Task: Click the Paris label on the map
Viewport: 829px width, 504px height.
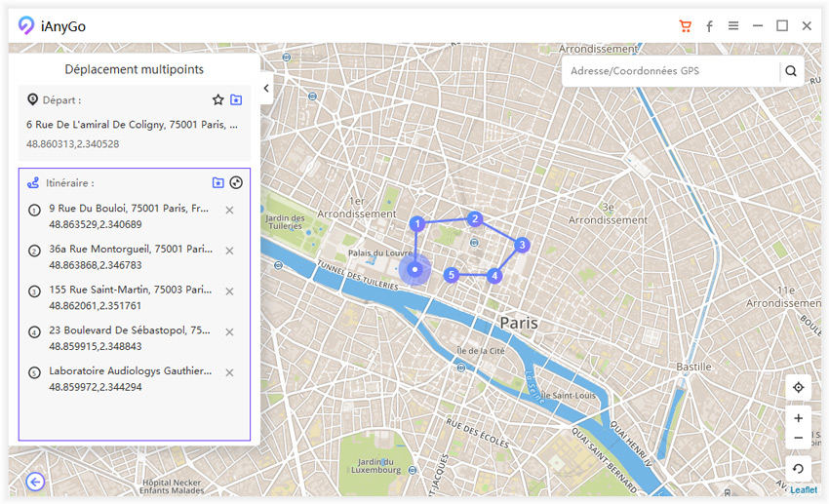Action: [x=519, y=323]
